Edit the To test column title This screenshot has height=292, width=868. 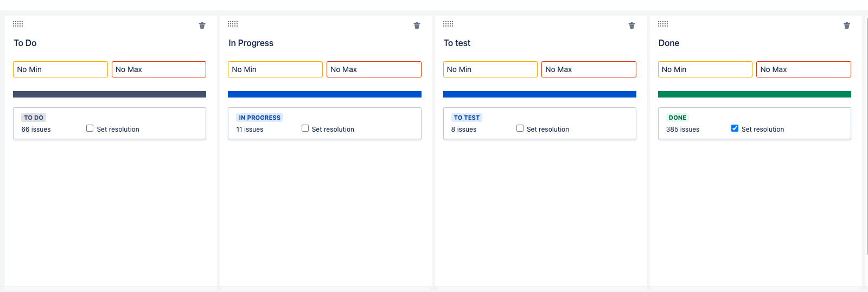pyautogui.click(x=457, y=43)
